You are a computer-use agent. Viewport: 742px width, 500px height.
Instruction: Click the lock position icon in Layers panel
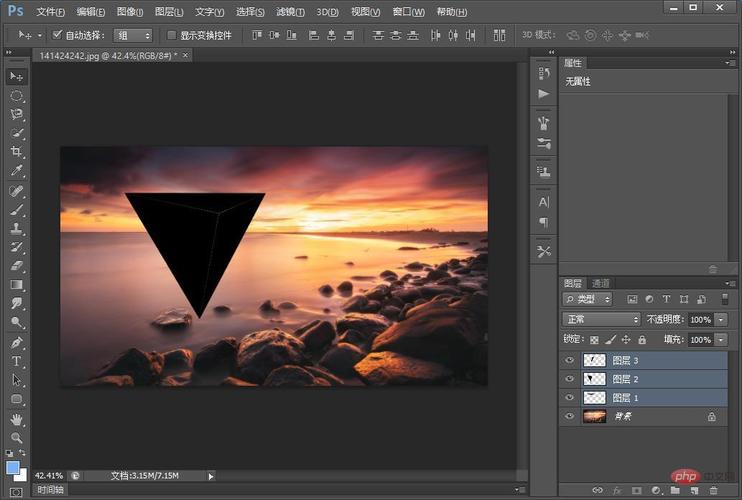click(x=625, y=340)
